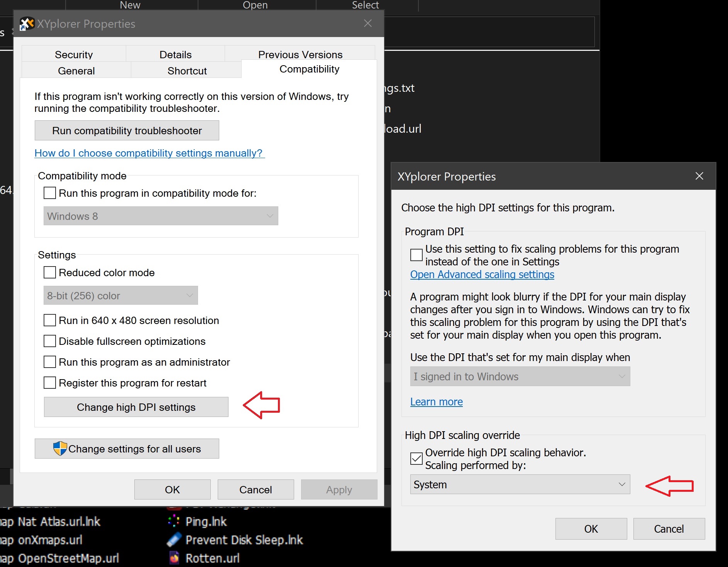Viewport: 728px width, 567px height.
Task: Click Run compatibility troubleshooter button
Action: (x=127, y=130)
